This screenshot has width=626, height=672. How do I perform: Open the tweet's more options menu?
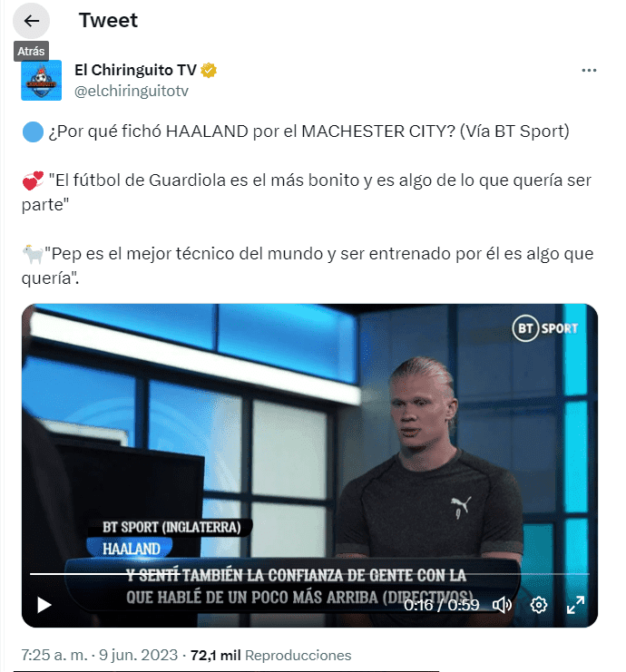[589, 71]
